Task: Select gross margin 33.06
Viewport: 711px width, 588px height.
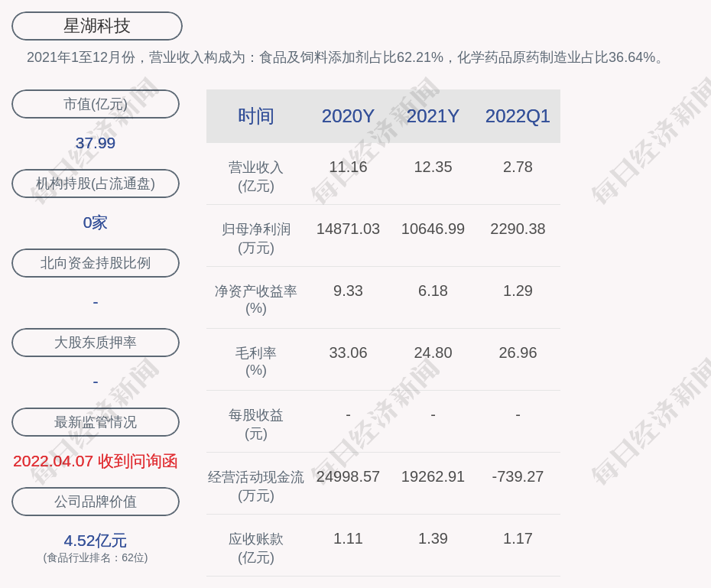Action: coord(349,352)
